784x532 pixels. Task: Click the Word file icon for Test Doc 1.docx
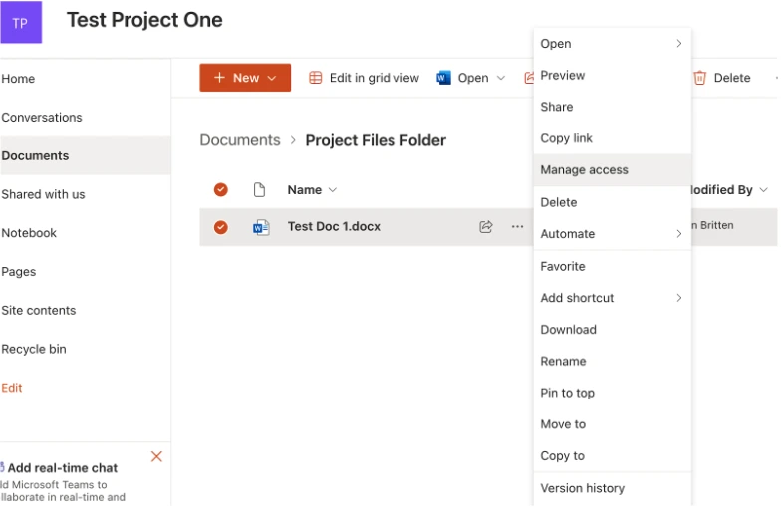(x=261, y=227)
